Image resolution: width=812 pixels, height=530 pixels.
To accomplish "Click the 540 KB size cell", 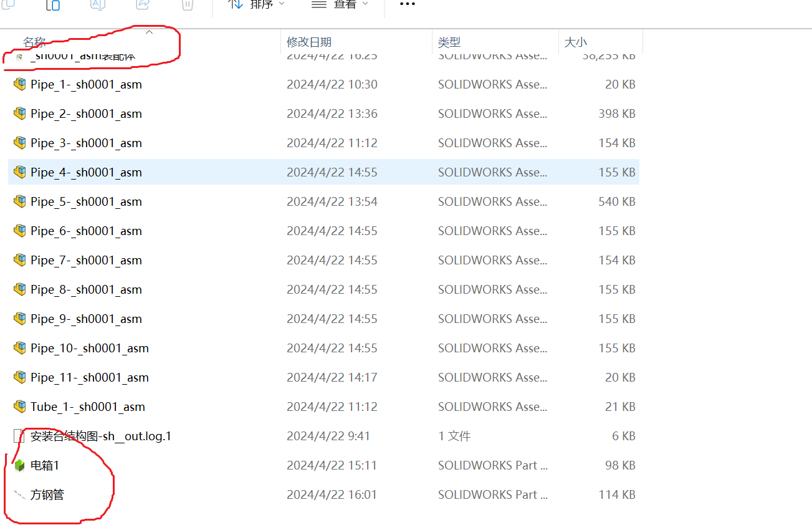I will click(x=617, y=201).
